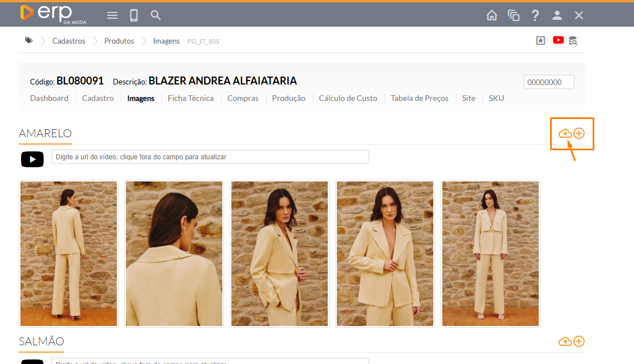Navigate to Produtos in breadcrumb
The width and height of the screenshot is (634, 364).
click(x=119, y=41)
